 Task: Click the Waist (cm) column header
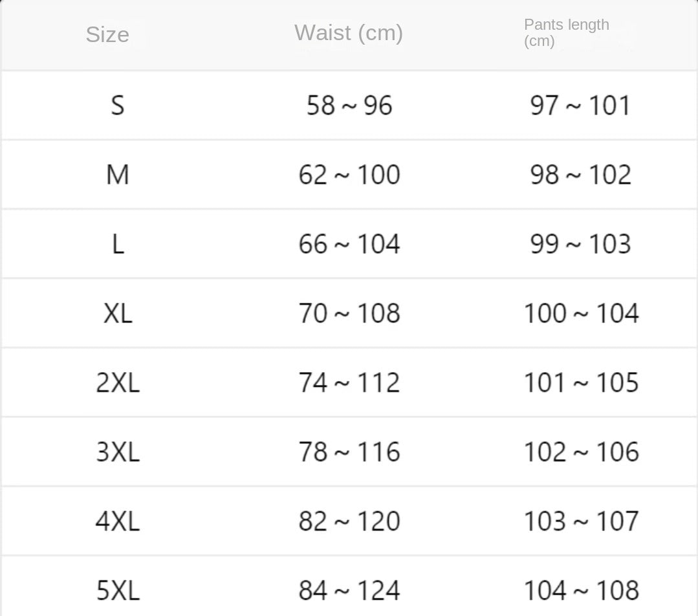click(349, 32)
